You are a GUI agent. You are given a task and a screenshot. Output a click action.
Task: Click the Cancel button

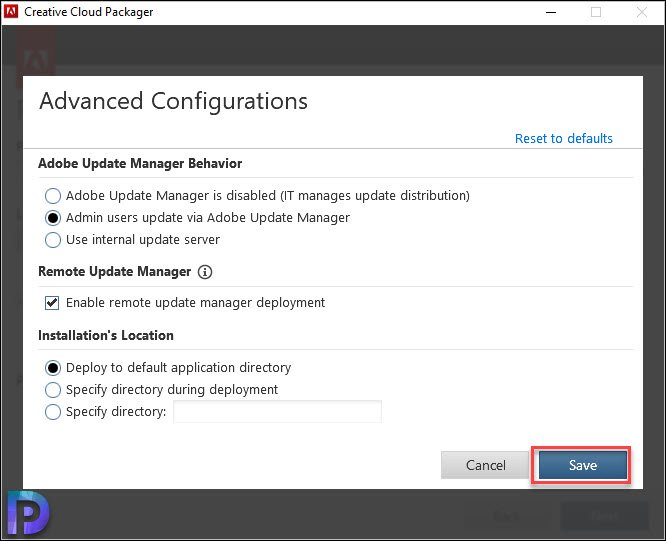point(485,465)
